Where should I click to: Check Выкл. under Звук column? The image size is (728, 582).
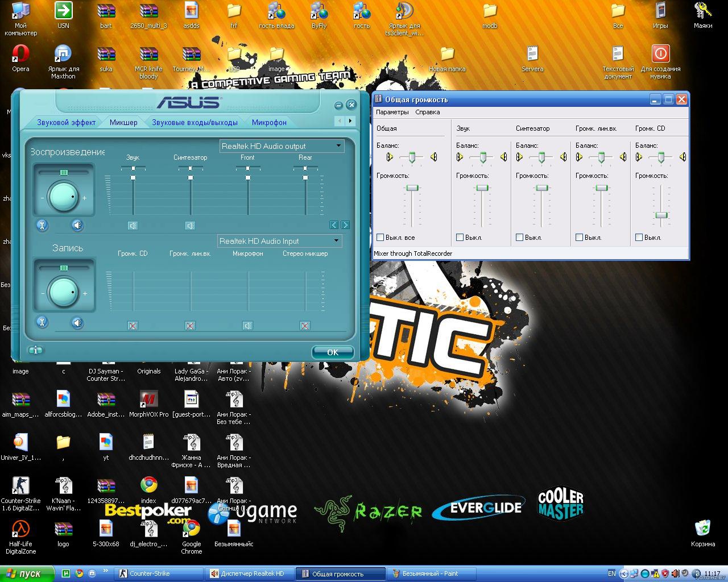(x=460, y=238)
